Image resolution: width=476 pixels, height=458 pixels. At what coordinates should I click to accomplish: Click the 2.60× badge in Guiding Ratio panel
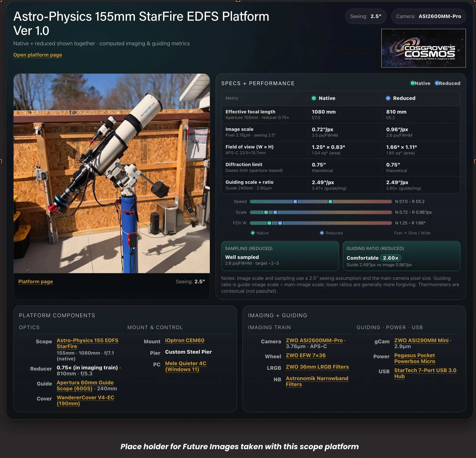(x=391, y=258)
